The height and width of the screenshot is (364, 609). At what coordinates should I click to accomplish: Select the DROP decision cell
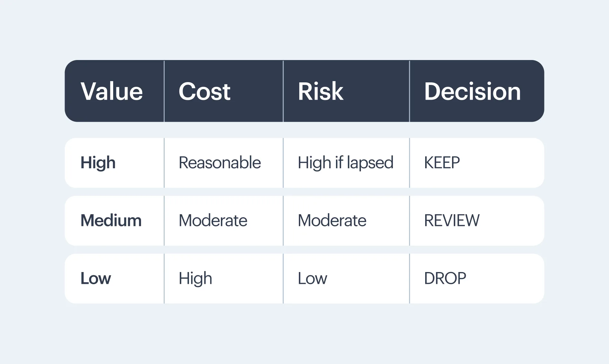point(445,278)
